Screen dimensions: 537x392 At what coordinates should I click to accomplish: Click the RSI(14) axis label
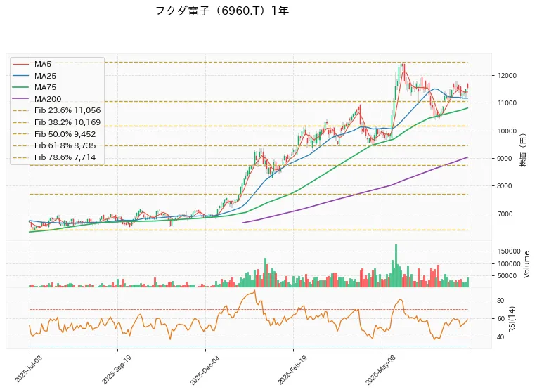[512, 319]
